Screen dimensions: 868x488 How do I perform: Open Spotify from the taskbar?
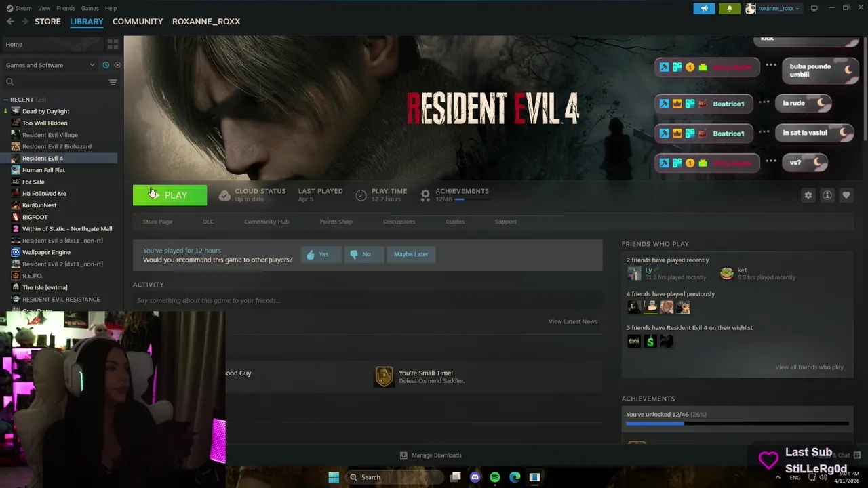495,477
